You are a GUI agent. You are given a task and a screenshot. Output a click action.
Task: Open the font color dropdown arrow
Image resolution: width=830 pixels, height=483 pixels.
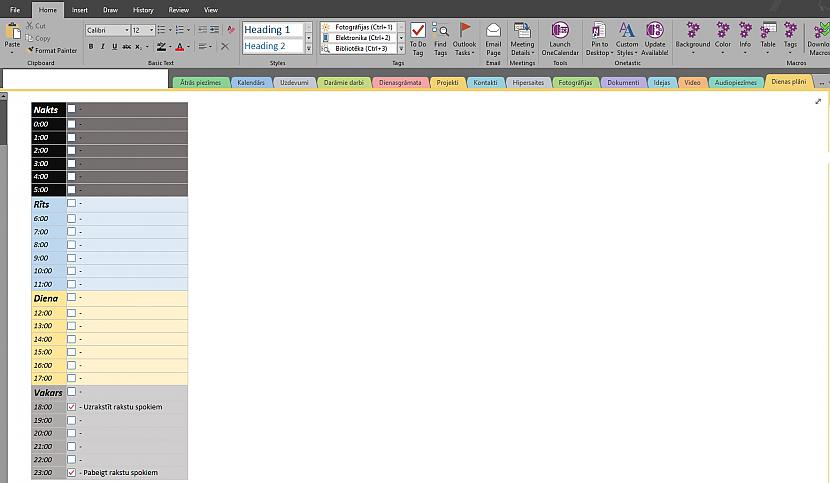coord(188,47)
